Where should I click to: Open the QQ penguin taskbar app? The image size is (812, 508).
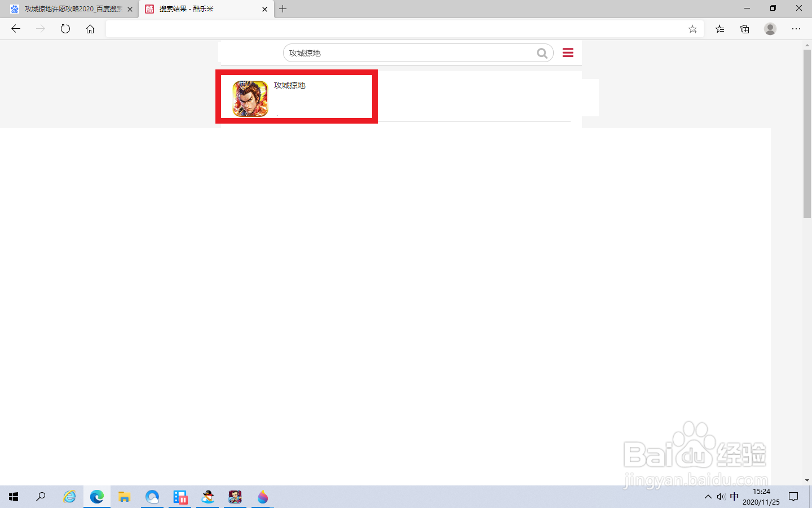click(208, 497)
